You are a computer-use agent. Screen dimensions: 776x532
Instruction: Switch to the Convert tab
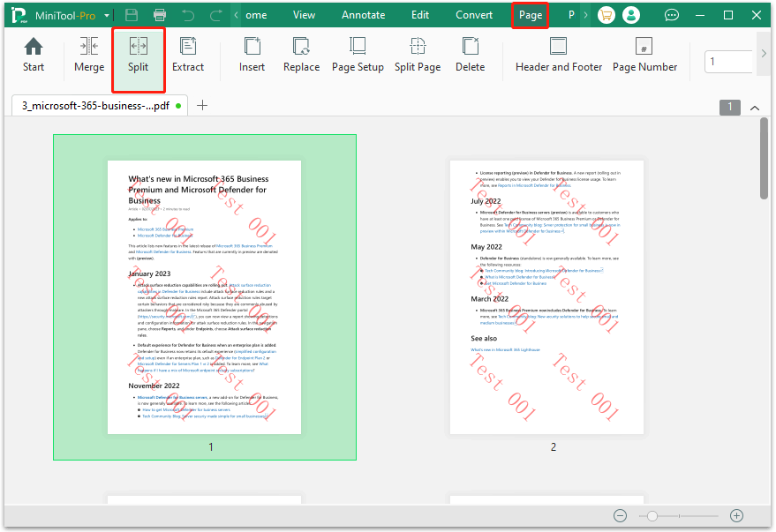point(474,15)
